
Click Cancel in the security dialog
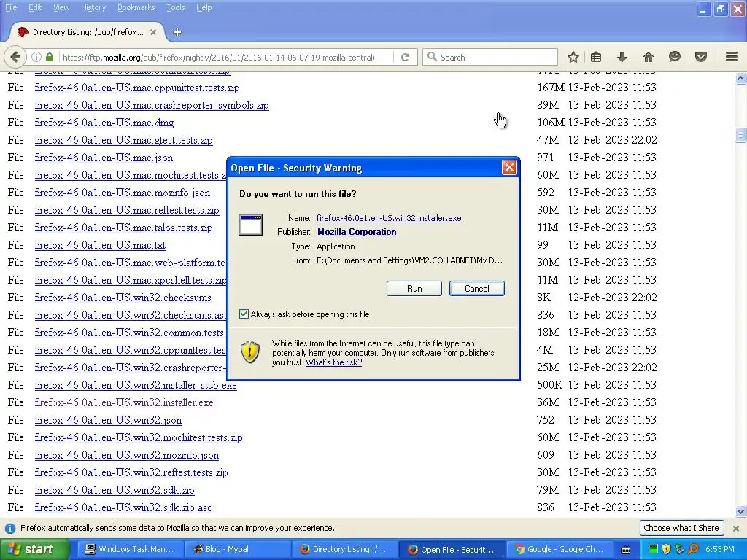coord(476,289)
